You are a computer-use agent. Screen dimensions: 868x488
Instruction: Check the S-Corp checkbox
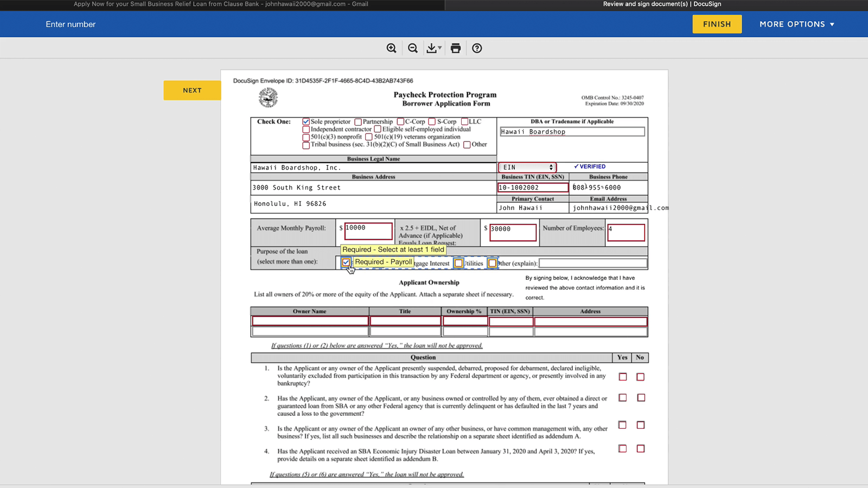432,121
